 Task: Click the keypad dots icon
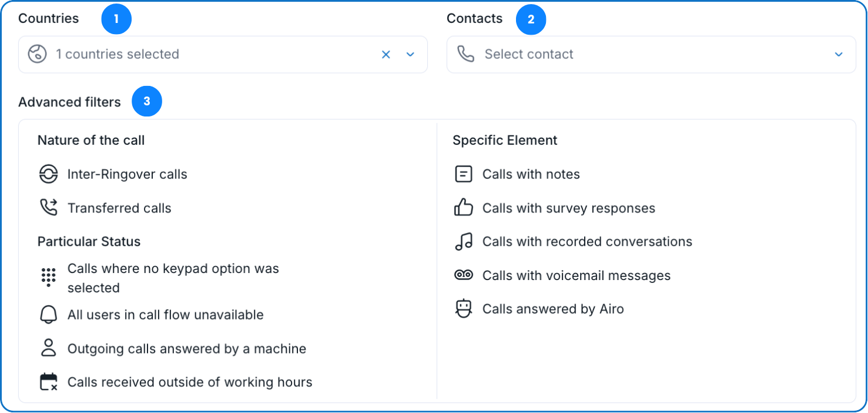pyautogui.click(x=48, y=277)
